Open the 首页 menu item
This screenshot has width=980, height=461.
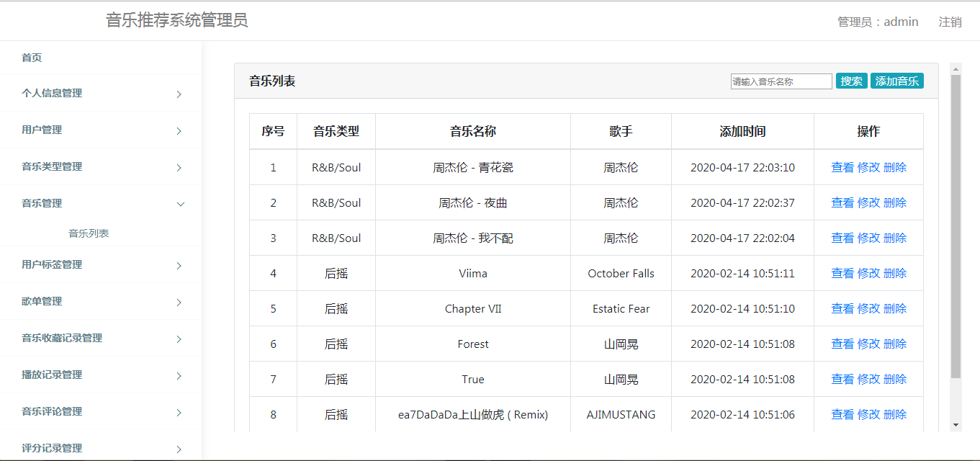(x=32, y=58)
